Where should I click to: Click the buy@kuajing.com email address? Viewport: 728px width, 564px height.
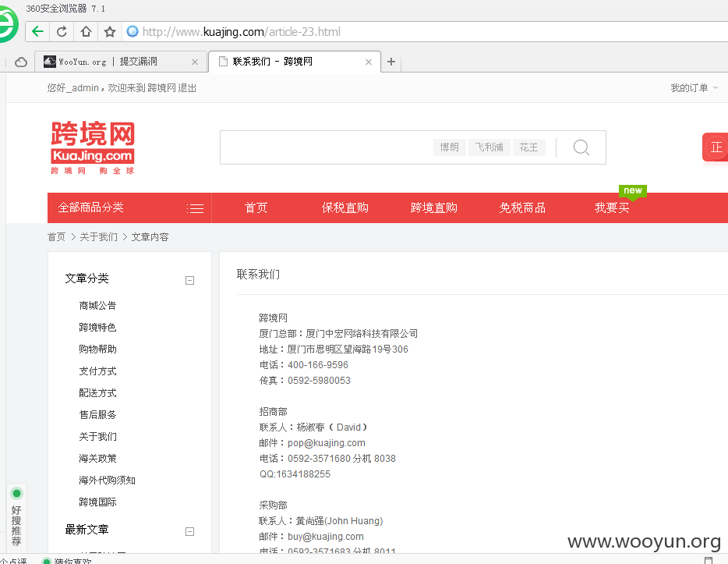pos(326,536)
